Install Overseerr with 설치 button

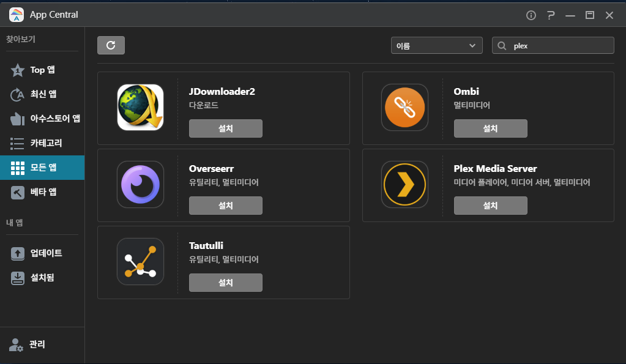(226, 206)
